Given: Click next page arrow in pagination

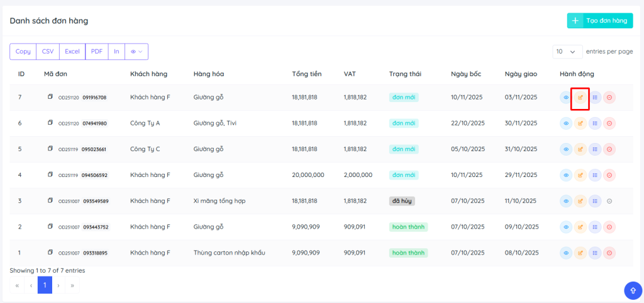Looking at the screenshot, I should point(58,285).
